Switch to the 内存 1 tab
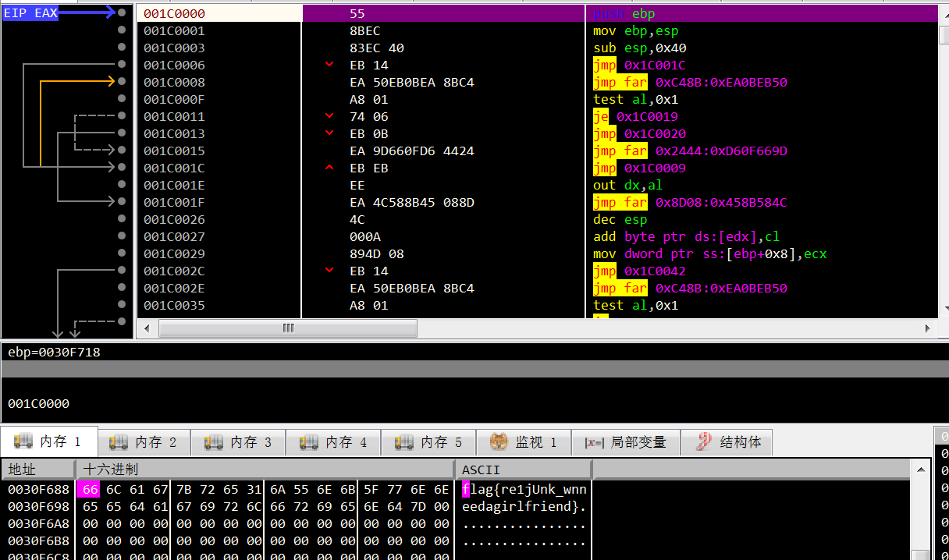Screen dimensions: 949x560 pos(49,442)
